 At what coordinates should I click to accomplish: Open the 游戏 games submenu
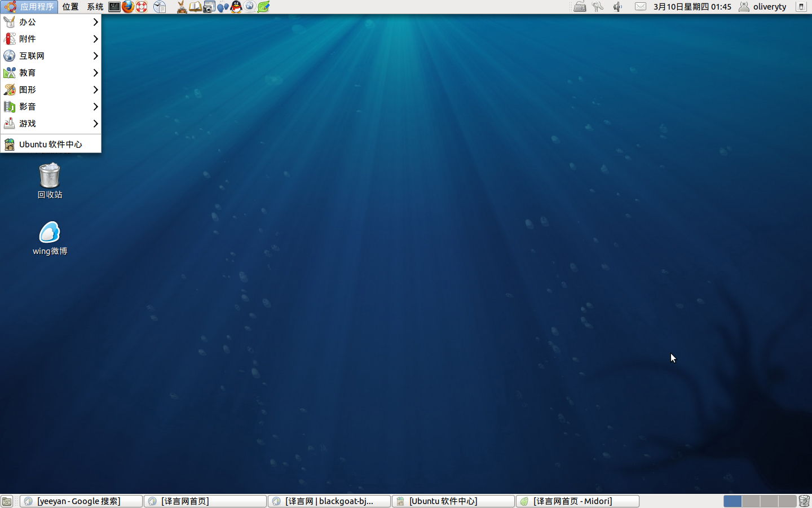click(x=51, y=124)
